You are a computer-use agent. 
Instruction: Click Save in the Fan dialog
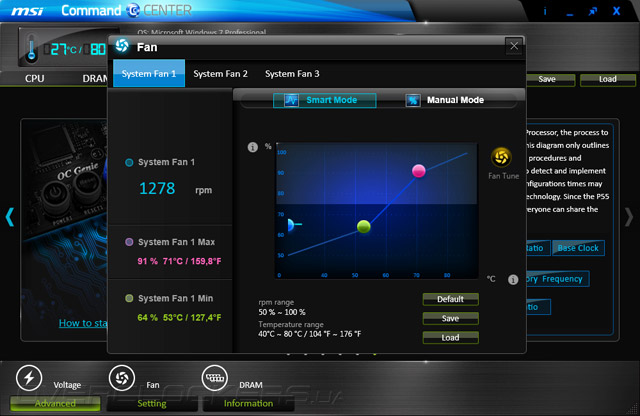coord(451,318)
